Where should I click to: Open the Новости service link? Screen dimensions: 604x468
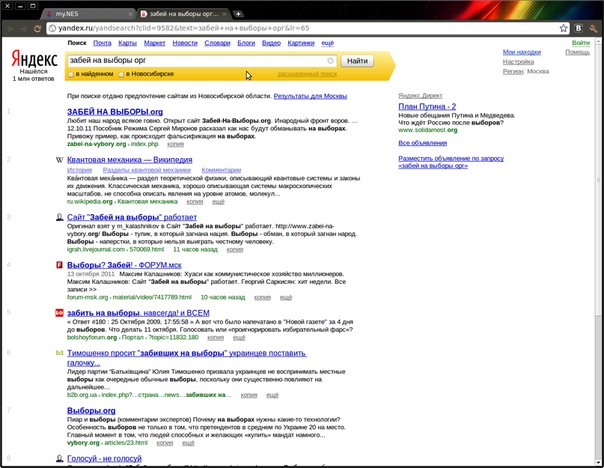point(185,43)
